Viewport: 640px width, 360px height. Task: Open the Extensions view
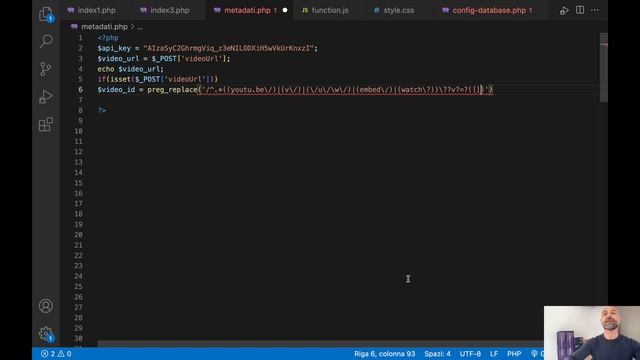46,124
